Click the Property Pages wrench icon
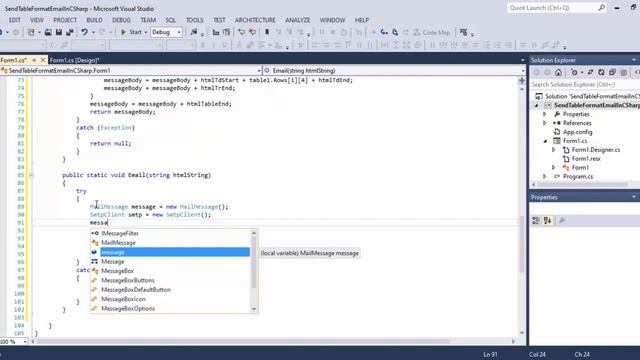Image resolution: width=640 pixels, height=360 pixels. (562, 220)
